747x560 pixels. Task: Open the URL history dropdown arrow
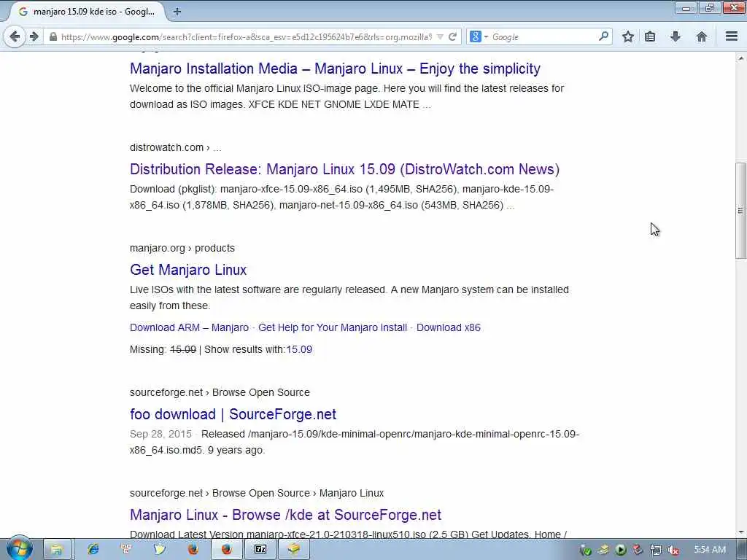[x=440, y=36]
